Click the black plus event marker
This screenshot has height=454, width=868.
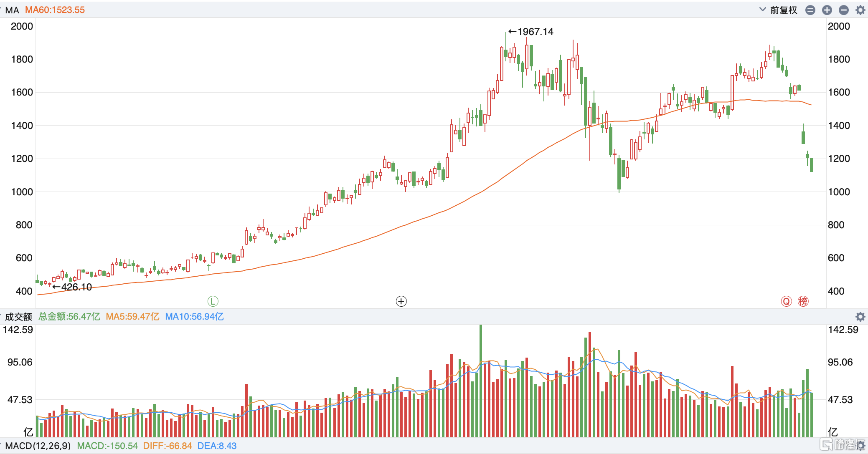[401, 301]
